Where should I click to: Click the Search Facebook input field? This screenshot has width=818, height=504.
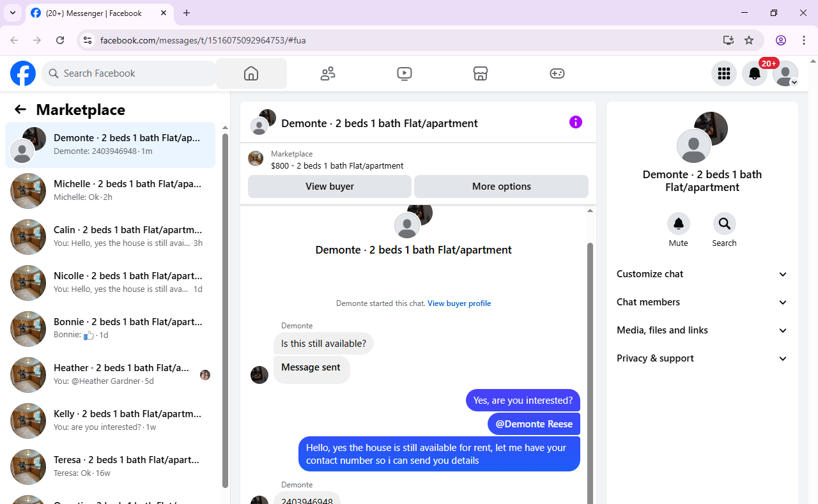[130, 73]
